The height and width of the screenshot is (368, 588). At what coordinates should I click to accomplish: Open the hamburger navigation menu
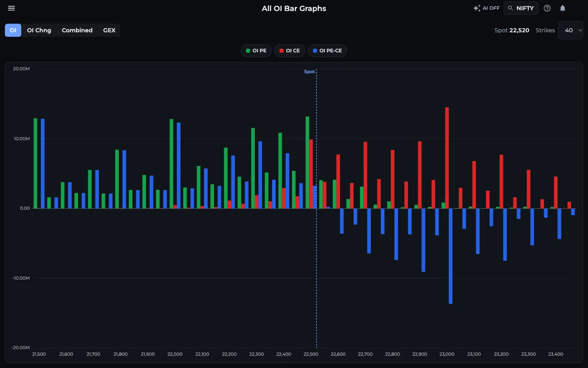pyautogui.click(x=11, y=8)
